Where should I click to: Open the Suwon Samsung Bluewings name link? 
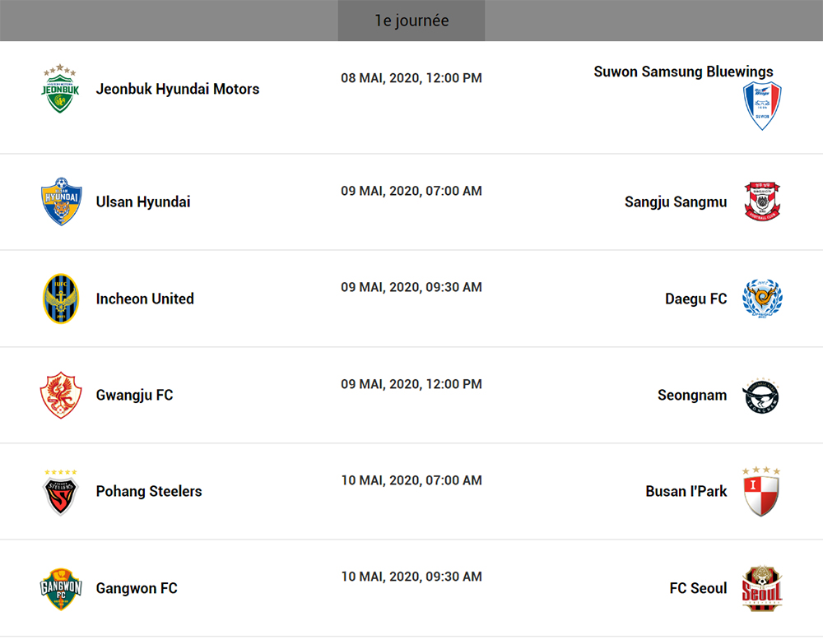683,72
